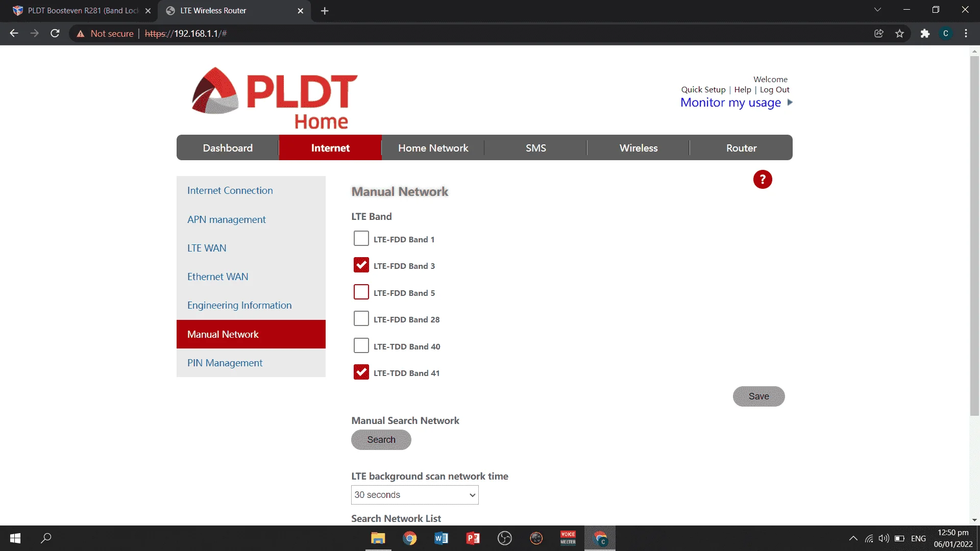Open the Router tab
The image size is (980, 551).
click(x=741, y=148)
